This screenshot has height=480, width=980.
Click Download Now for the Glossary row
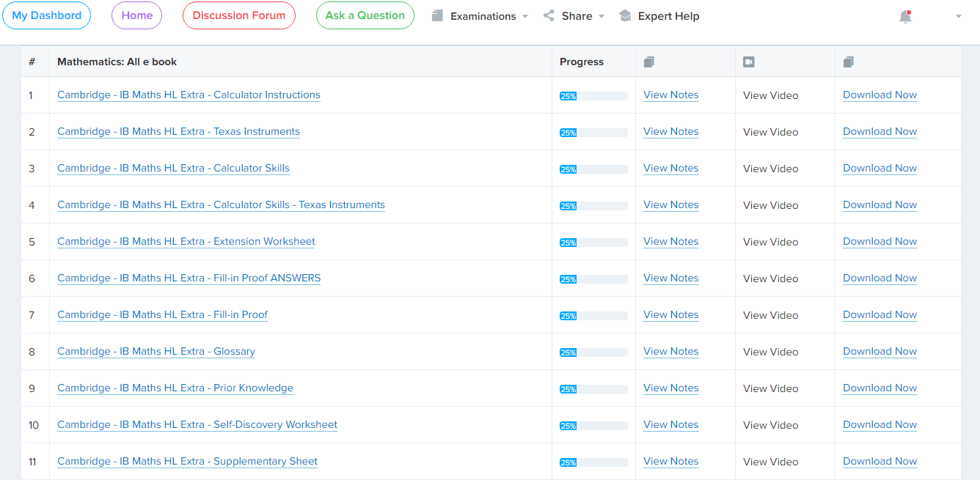[x=880, y=351]
